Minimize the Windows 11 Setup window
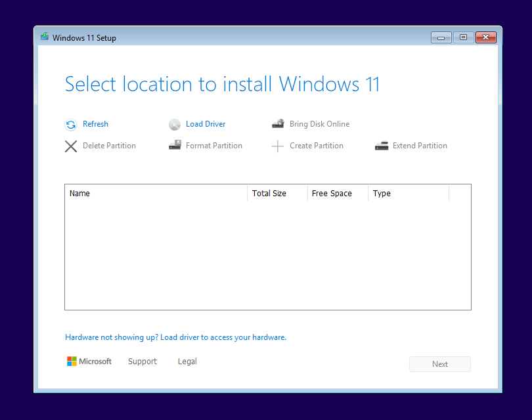The width and height of the screenshot is (532, 420). coord(441,37)
